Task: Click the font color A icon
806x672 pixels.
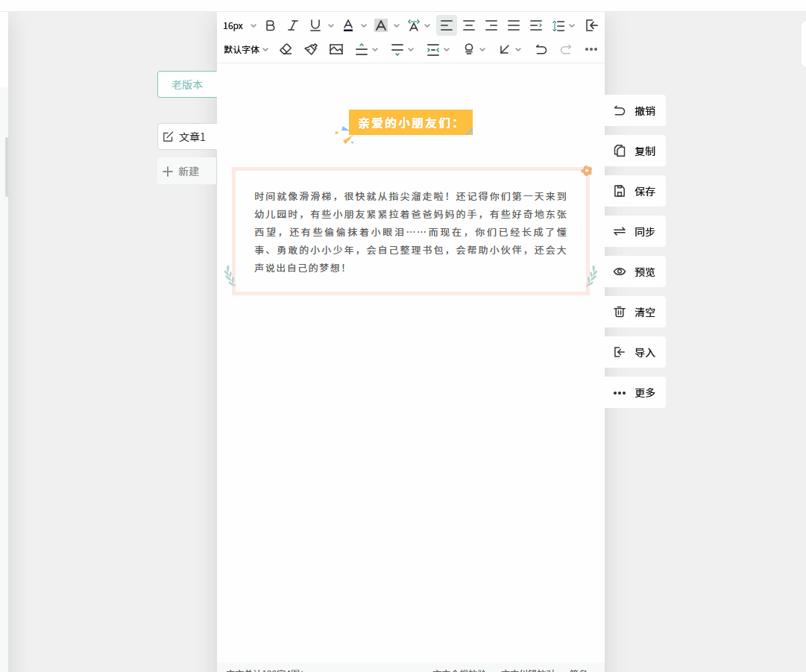Action: pos(348,25)
